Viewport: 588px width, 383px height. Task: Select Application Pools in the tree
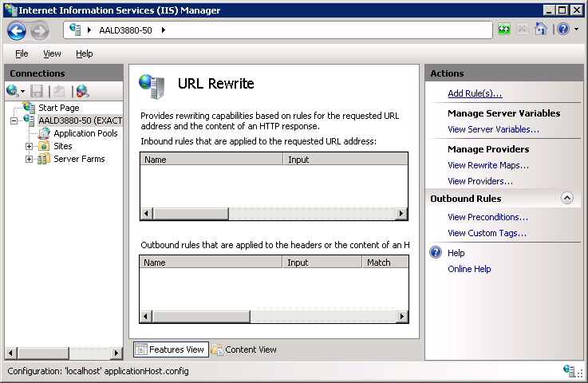(85, 133)
